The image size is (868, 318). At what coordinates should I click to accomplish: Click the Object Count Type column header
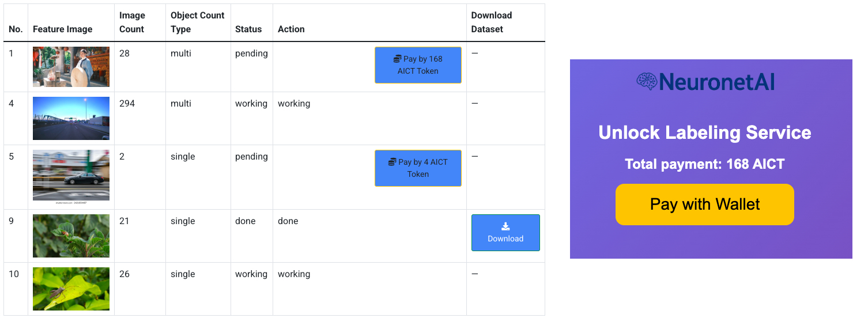coord(197,22)
